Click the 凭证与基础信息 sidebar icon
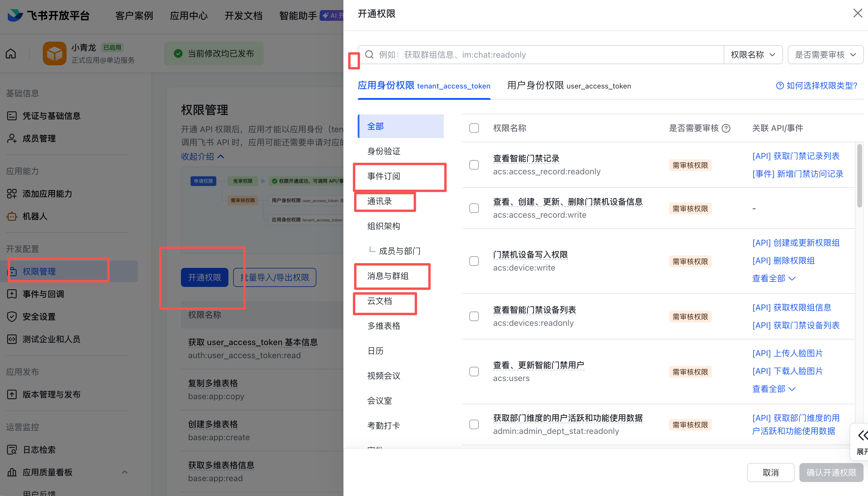Image resolution: width=868 pixels, height=496 pixels. pos(12,116)
